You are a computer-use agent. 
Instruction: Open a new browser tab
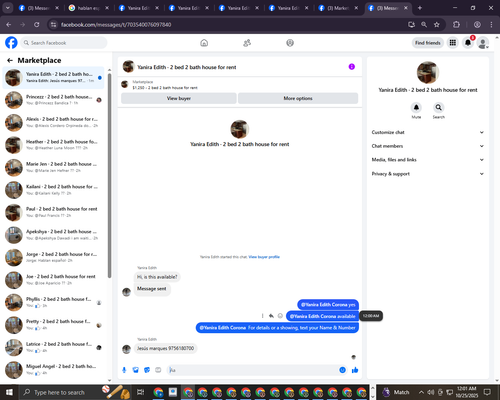coord(420,8)
